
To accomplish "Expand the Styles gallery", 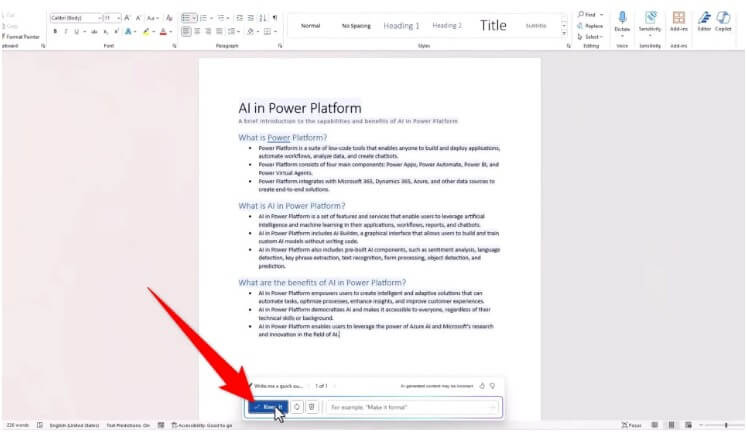I will pyautogui.click(x=565, y=33).
